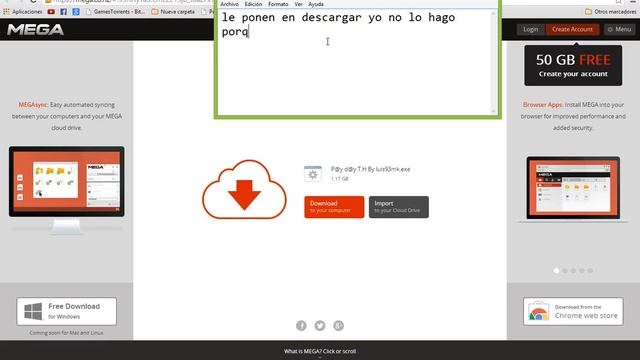Open the Archivo menu in Notepad
640x360 pixels.
[x=229, y=4]
